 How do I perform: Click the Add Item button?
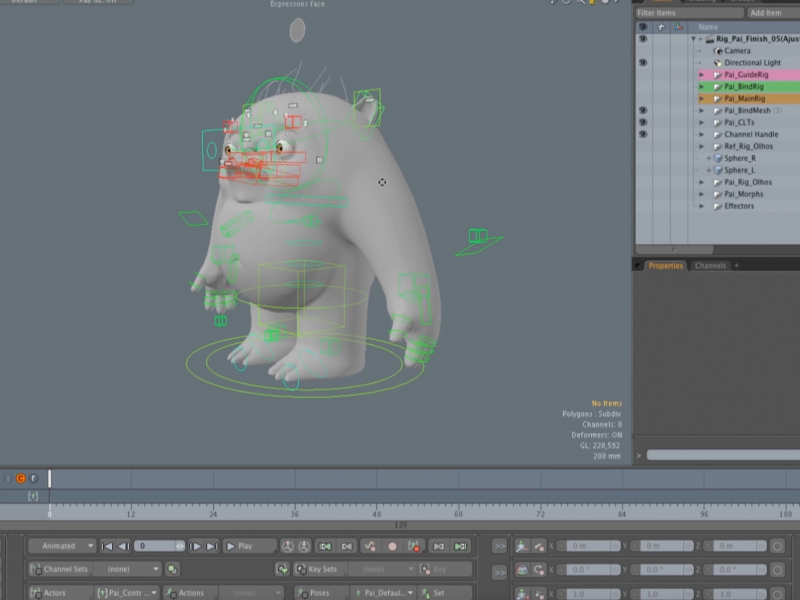tap(765, 13)
